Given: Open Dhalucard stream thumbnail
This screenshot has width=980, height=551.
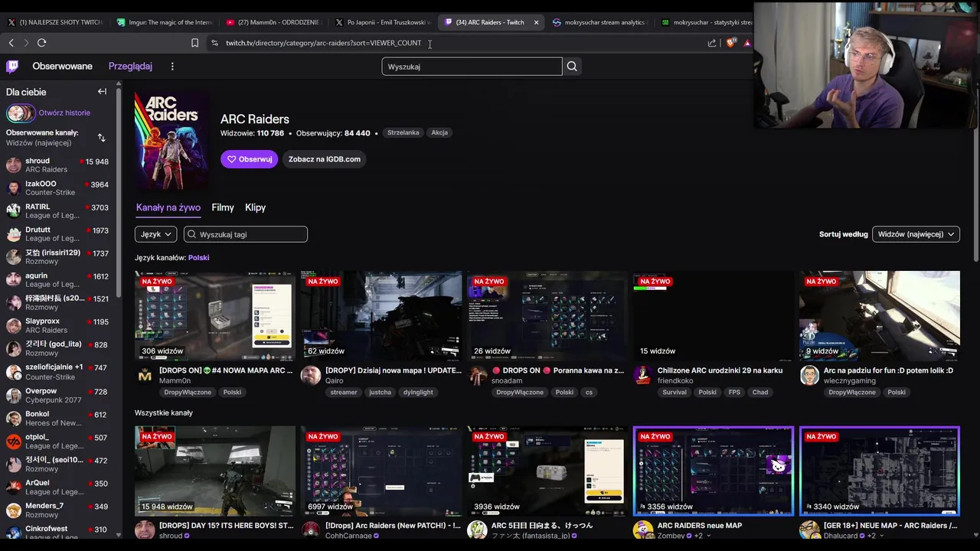Looking at the screenshot, I should tap(880, 471).
